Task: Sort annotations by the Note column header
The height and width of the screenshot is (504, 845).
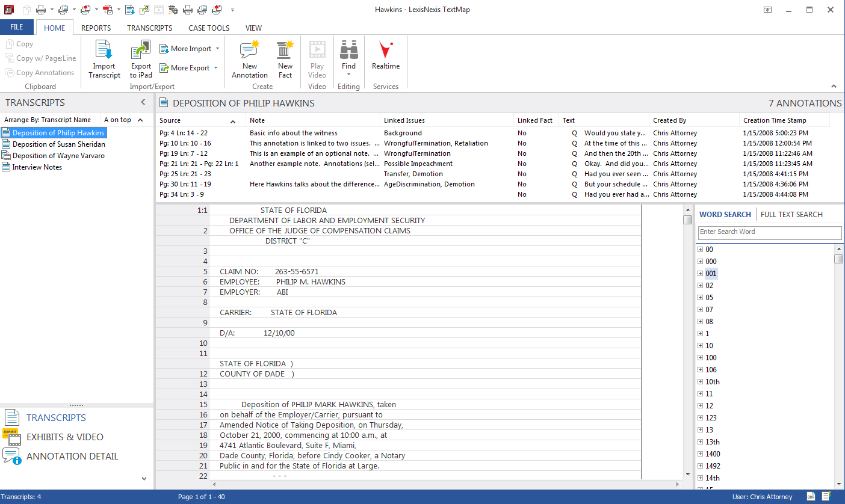Action: pos(314,120)
